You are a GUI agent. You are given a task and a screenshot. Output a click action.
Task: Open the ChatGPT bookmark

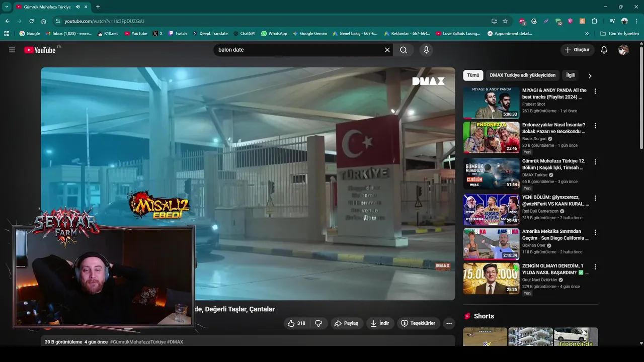[x=245, y=34]
